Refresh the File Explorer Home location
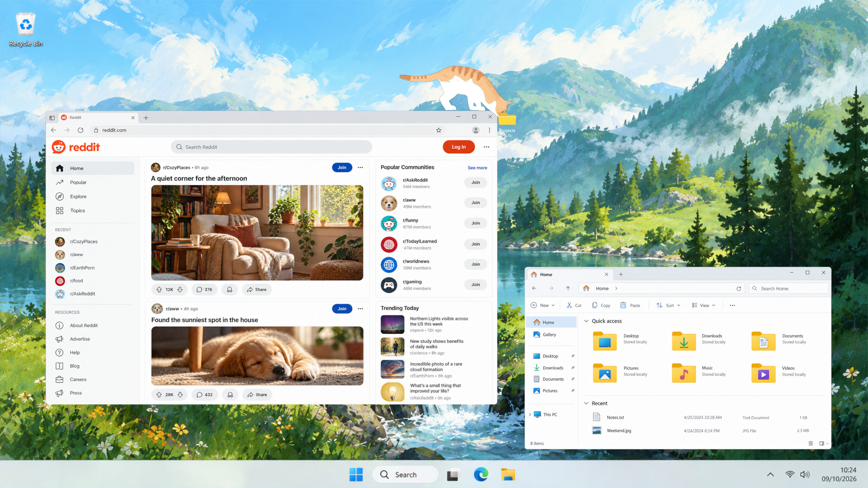This screenshot has height=488, width=868. pos(739,289)
